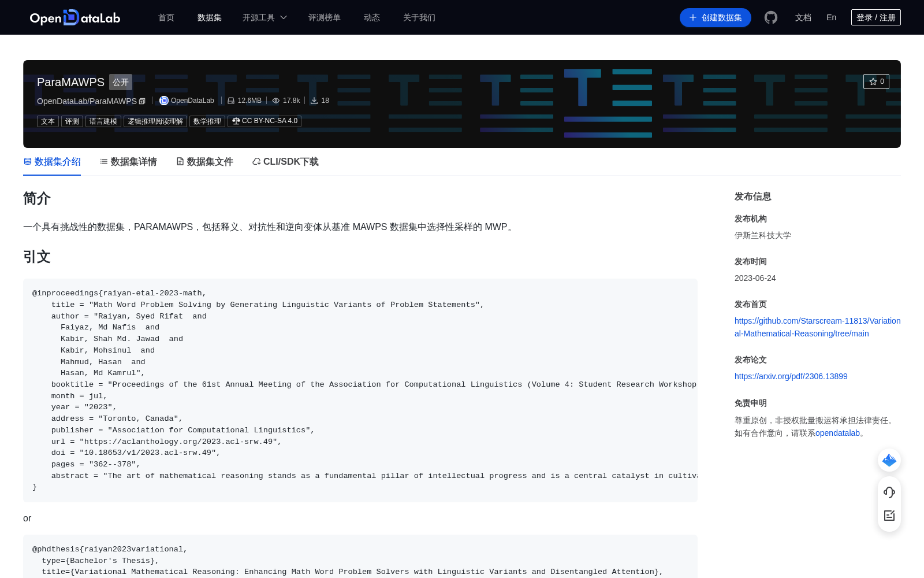Open the feedback edit note icon
The image size is (924, 578).
[x=889, y=516]
